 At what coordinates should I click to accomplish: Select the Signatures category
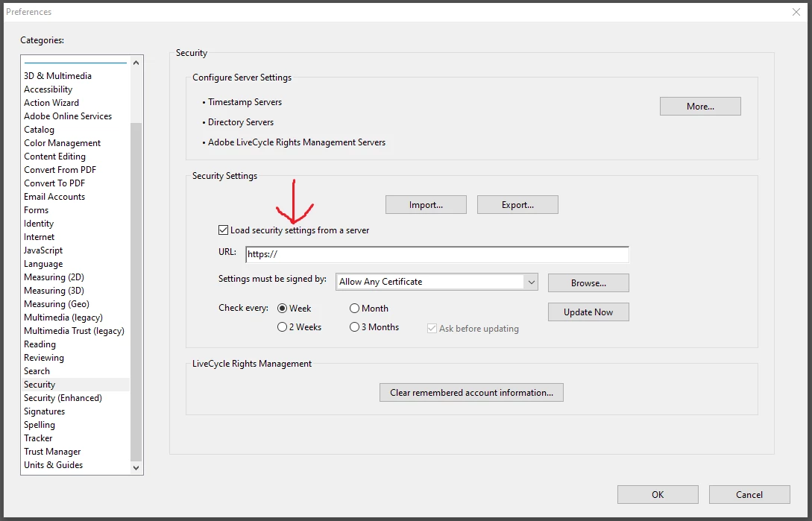[x=45, y=411]
